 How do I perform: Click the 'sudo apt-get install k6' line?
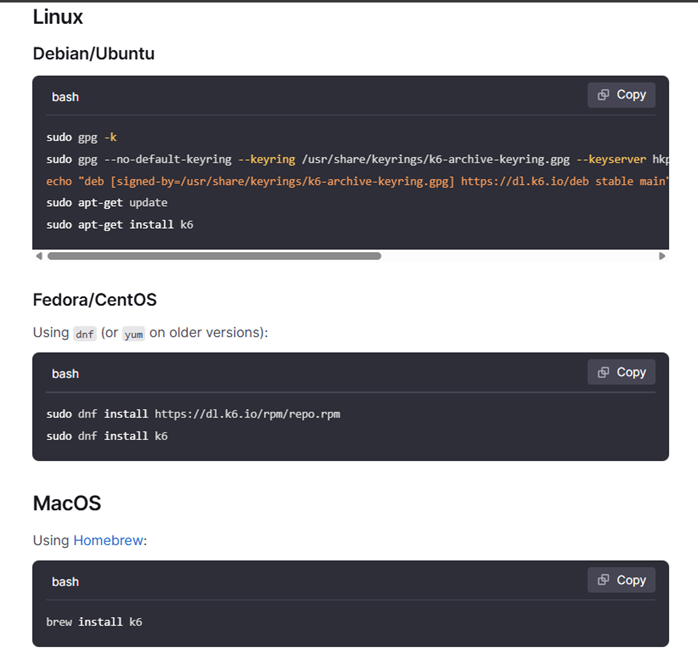coord(120,224)
